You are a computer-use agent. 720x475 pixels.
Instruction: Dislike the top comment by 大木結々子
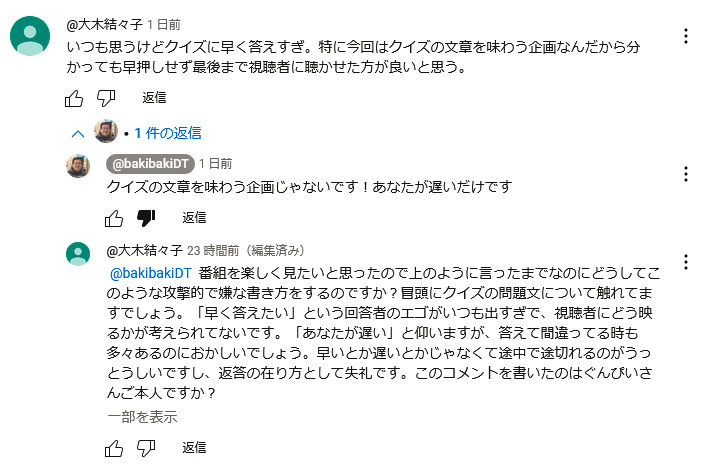(106, 98)
